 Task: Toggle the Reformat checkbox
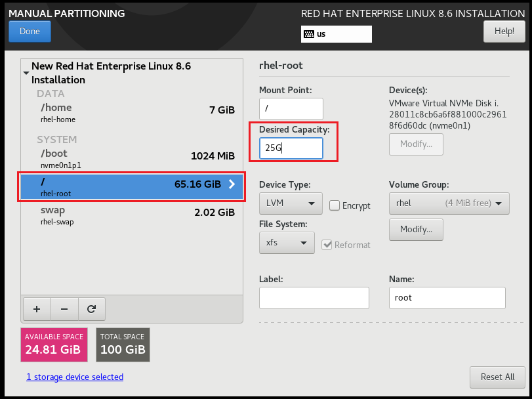point(327,245)
